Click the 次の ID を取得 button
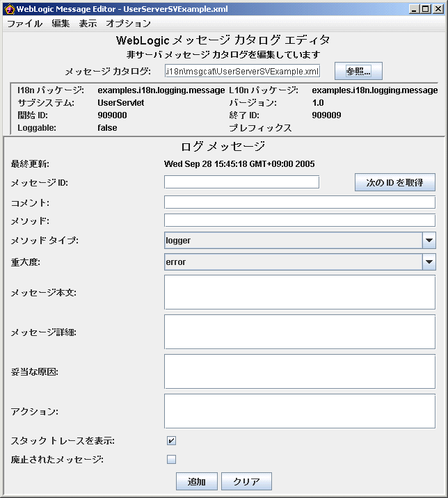The height and width of the screenshot is (498, 448). (395, 182)
